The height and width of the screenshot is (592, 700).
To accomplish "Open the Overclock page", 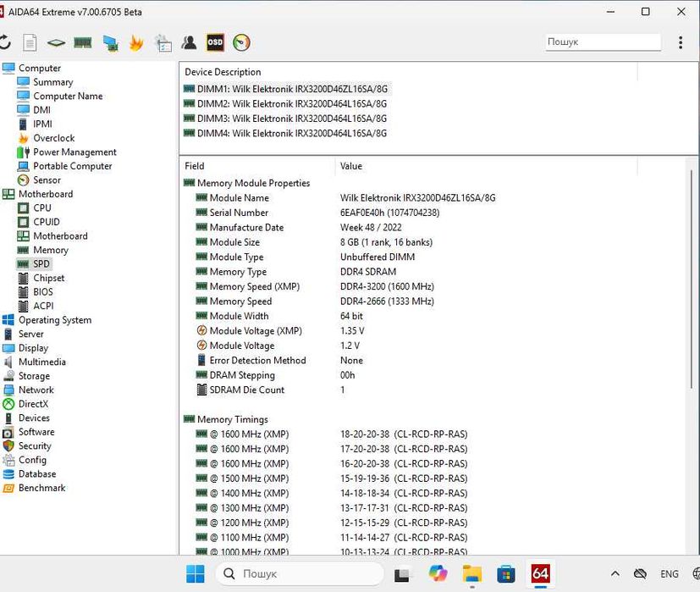I will pos(53,138).
